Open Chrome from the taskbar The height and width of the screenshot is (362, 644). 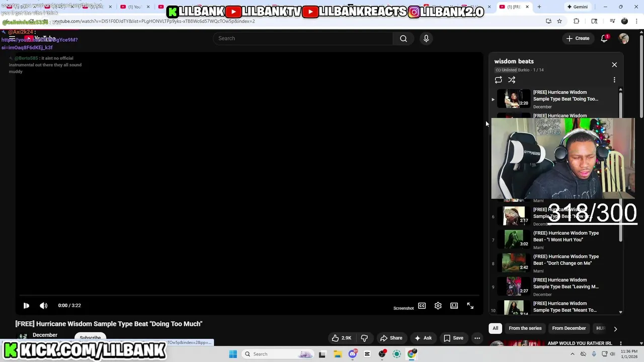(412, 354)
